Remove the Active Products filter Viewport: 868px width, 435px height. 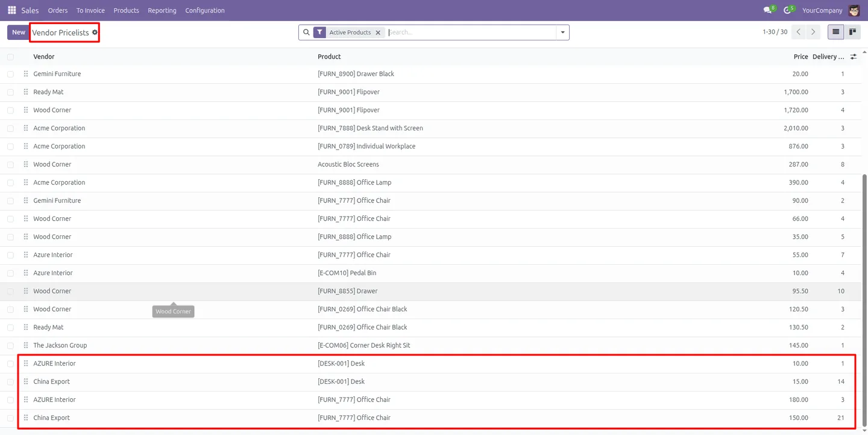pyautogui.click(x=378, y=33)
